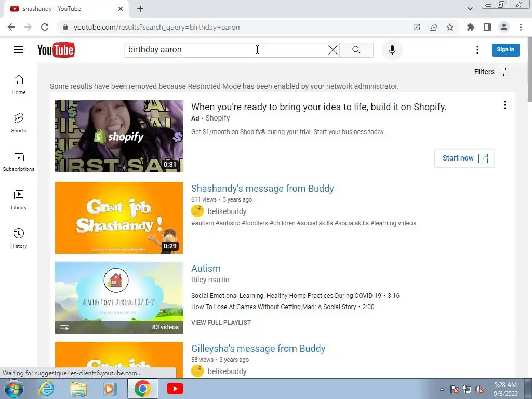Play 'Social-Emotional Learning: Healthy Home Practices' video

pyautogui.click(x=295, y=296)
